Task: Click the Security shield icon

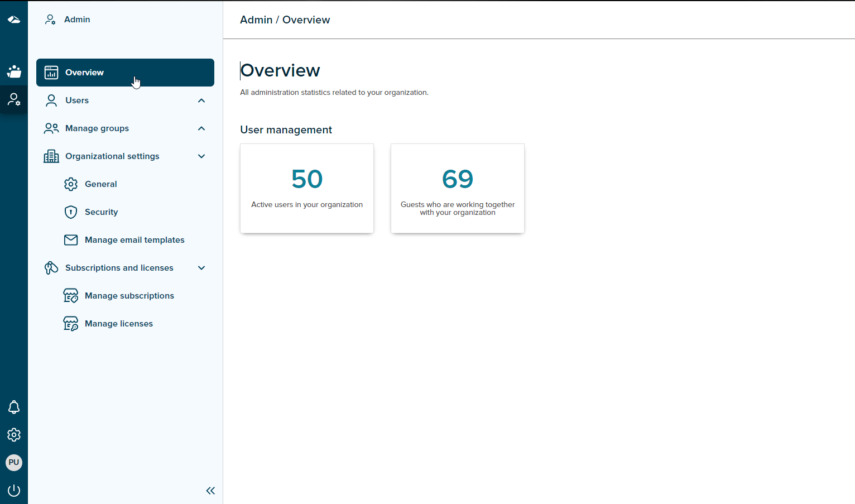Action: [71, 212]
